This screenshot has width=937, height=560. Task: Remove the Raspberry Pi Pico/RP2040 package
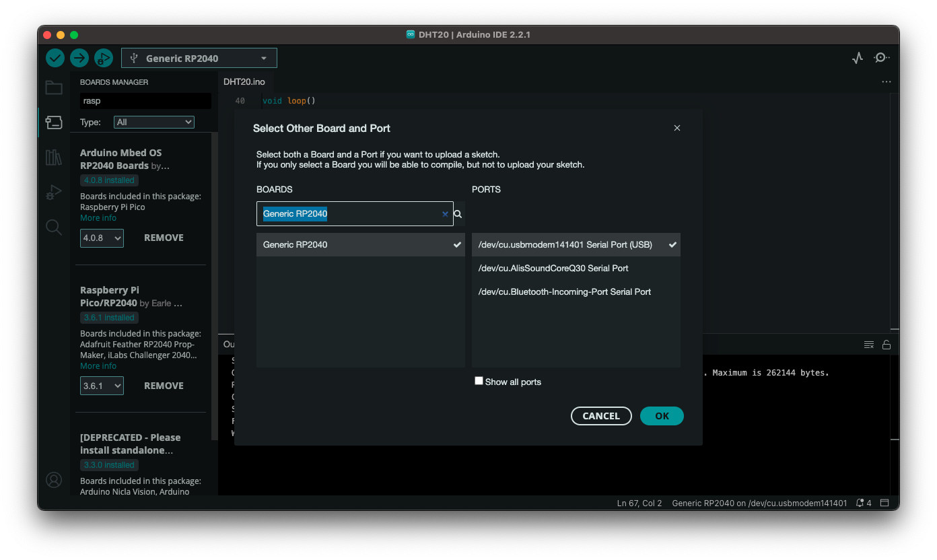tap(164, 386)
